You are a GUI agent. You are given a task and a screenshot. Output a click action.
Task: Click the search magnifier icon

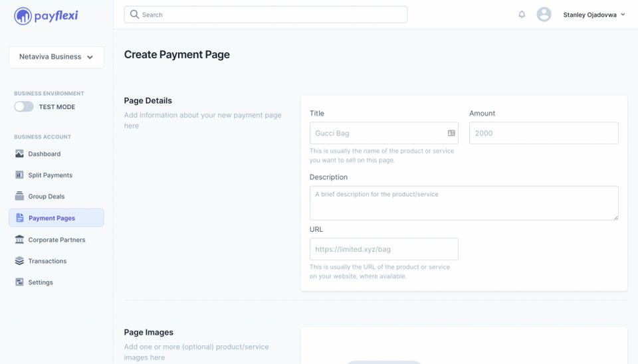(134, 14)
